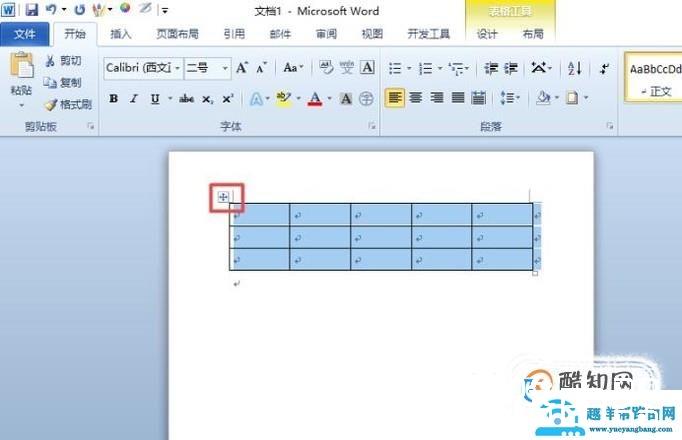Open the Customize Quick Access Toolbar arrow

[x=165, y=10]
